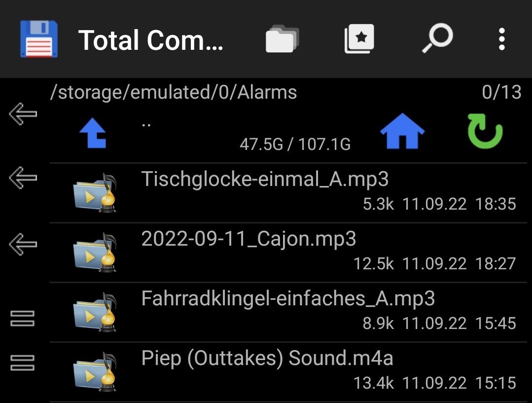Select Fahrradklingel-einfaches_A.mp3 via its music icon
Image resolution: width=532 pixels, height=403 pixels.
tap(94, 312)
